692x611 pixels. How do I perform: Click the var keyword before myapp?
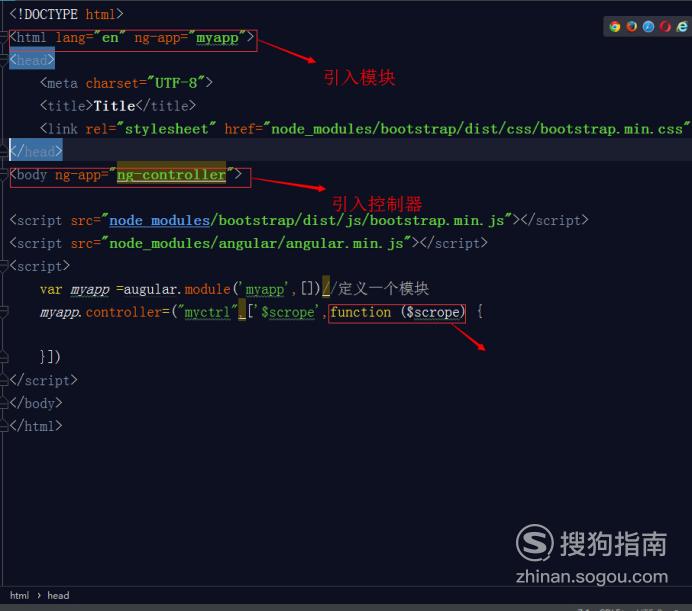click(x=51, y=290)
